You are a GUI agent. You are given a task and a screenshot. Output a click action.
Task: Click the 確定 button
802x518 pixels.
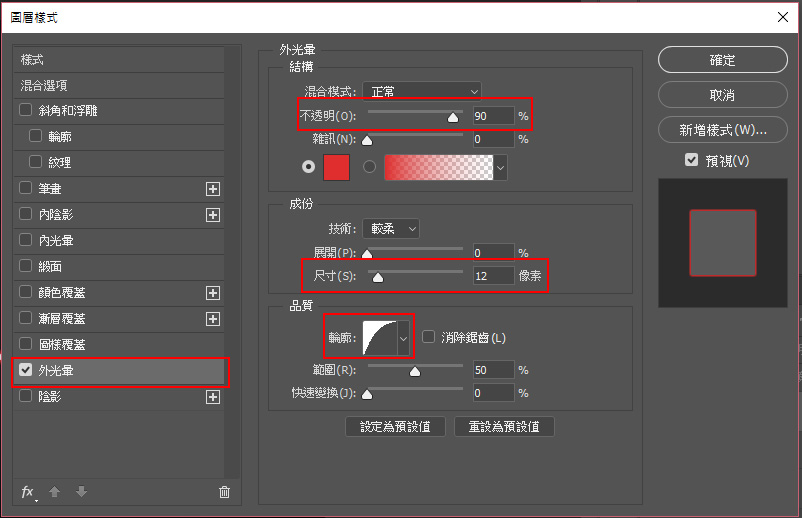pyautogui.click(x=723, y=60)
